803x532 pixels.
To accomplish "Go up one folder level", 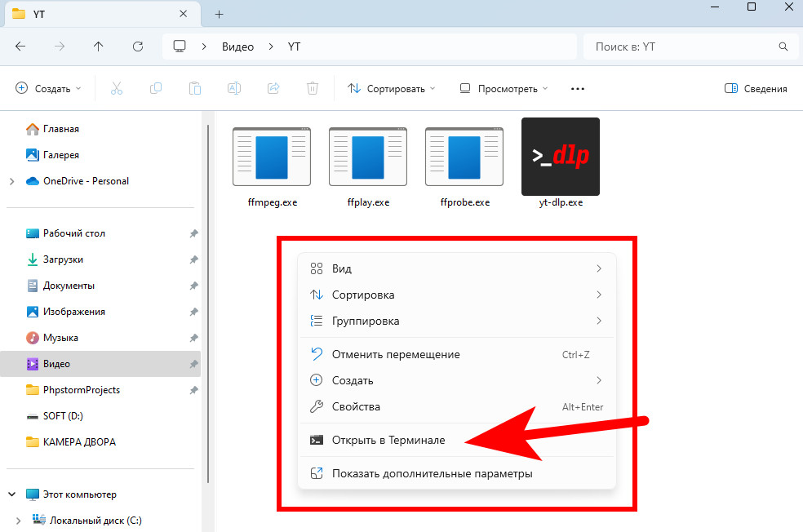I will click(x=99, y=47).
